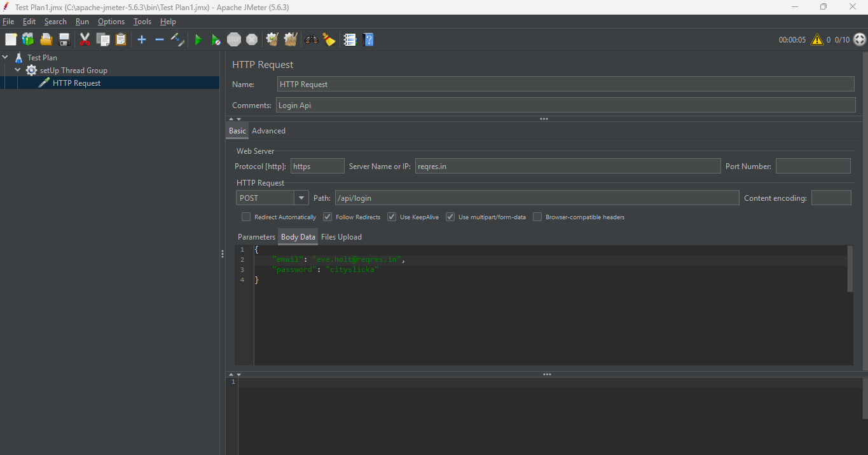Uncheck Follow Redirects checkbox
Screen dimensions: 868x455
tap(327, 217)
